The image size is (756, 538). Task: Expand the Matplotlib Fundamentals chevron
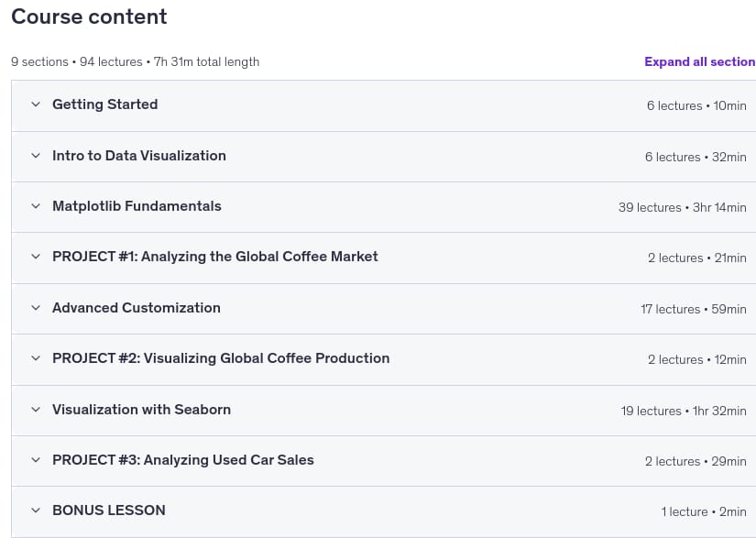[x=36, y=206]
